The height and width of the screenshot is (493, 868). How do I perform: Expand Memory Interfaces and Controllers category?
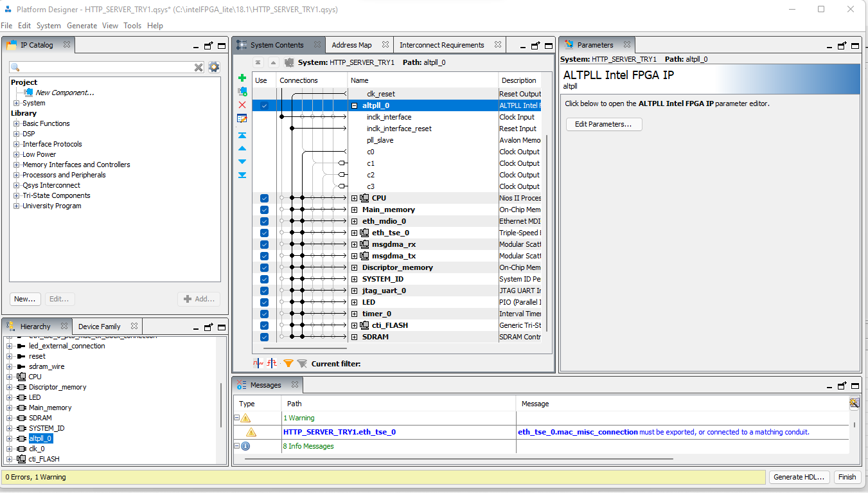click(x=17, y=165)
